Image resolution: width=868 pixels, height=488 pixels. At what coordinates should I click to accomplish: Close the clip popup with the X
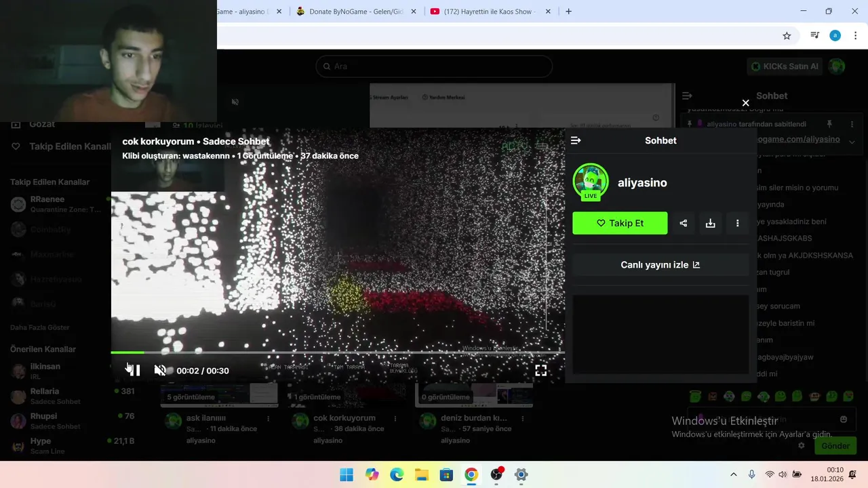[745, 103]
